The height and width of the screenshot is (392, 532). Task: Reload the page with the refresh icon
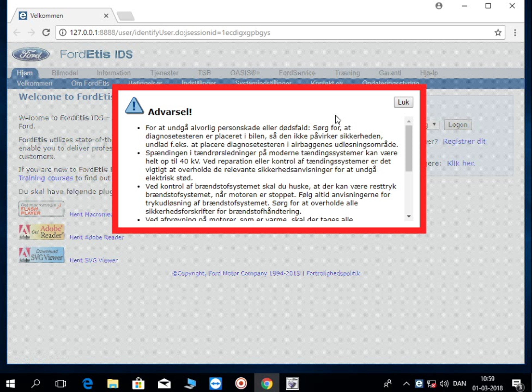pos(46,33)
